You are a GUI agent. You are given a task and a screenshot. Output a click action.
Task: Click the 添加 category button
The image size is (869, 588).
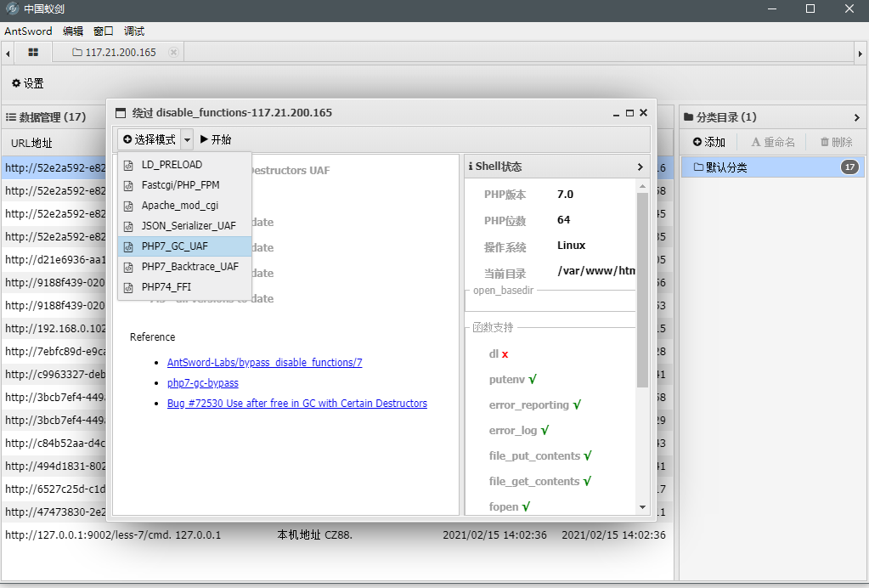tap(709, 142)
